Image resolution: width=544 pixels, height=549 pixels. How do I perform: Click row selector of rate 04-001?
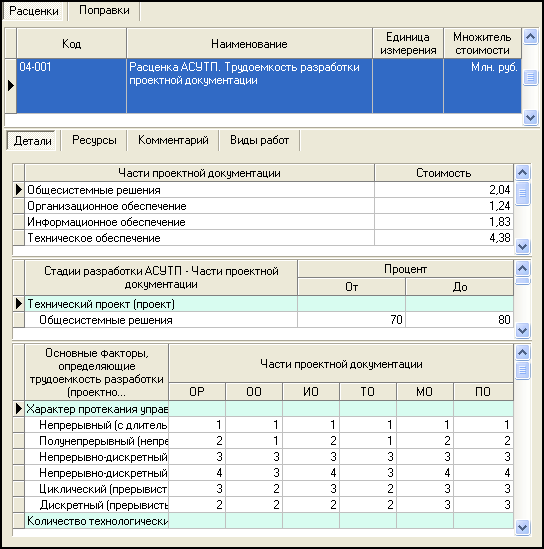pyautogui.click(x=11, y=86)
